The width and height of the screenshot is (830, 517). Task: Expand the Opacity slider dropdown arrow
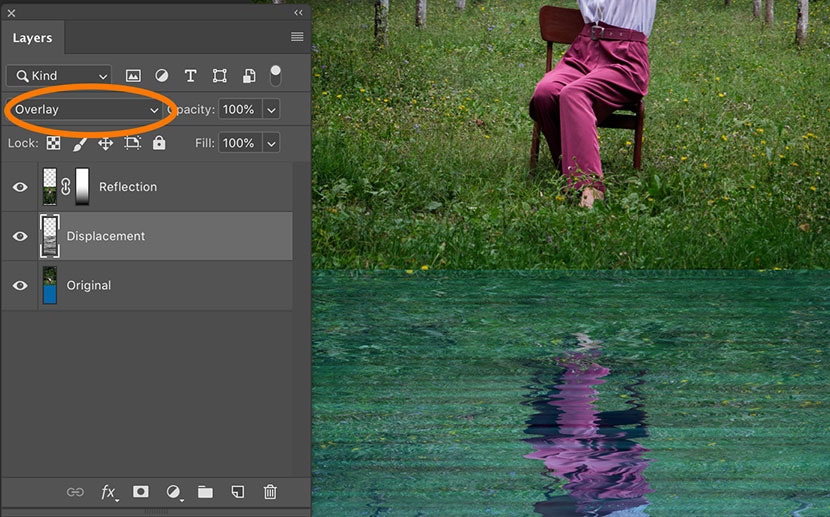271,109
